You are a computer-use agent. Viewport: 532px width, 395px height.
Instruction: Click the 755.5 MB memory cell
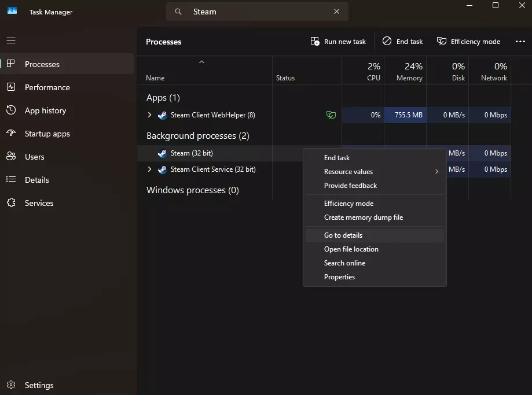pos(405,115)
